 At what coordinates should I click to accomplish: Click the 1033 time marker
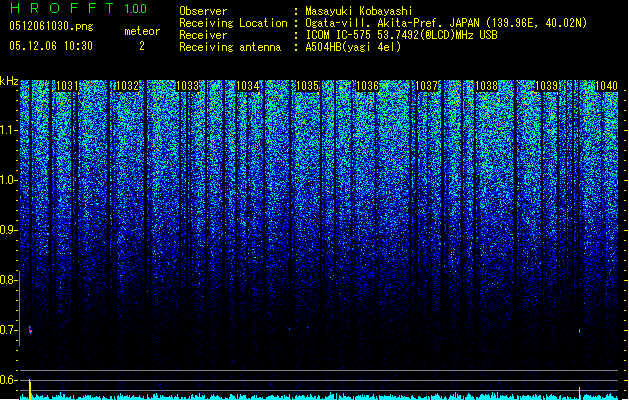coord(187,86)
